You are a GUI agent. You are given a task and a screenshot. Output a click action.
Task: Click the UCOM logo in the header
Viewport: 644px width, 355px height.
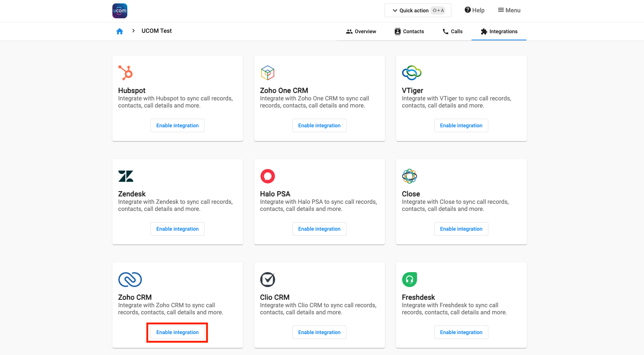pyautogui.click(x=120, y=11)
